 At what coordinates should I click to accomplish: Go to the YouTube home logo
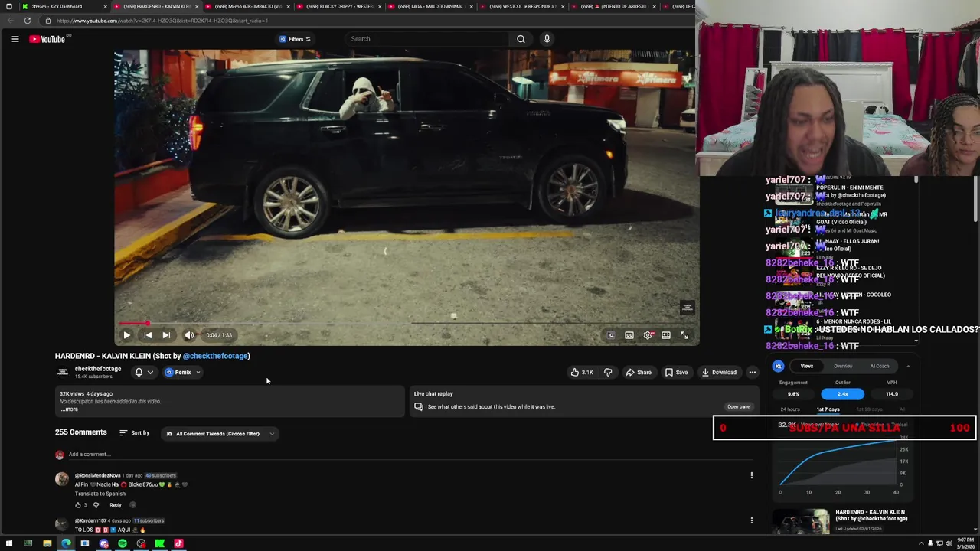pos(47,39)
